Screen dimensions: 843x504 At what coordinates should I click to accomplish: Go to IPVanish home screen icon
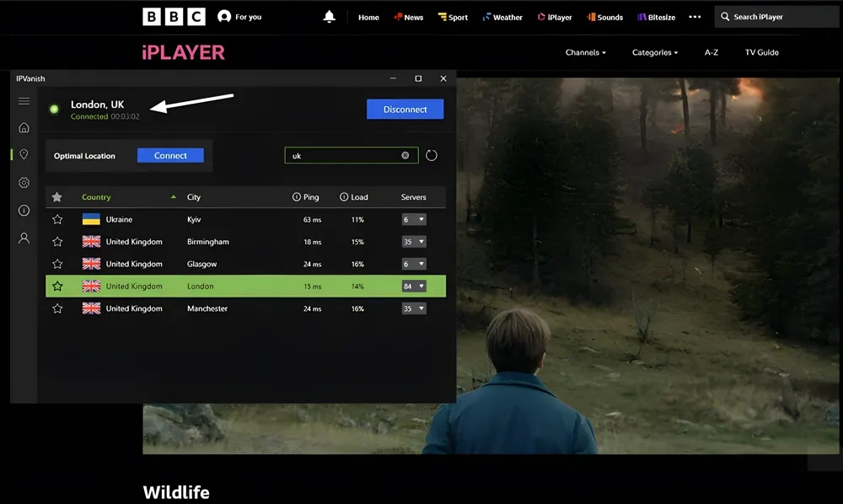pos(24,127)
